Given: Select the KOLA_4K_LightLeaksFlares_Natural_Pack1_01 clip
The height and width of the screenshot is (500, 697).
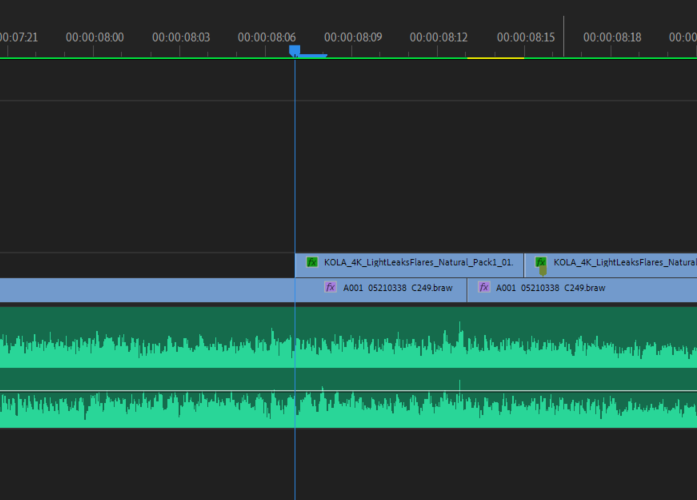Looking at the screenshot, I should coord(409,265).
